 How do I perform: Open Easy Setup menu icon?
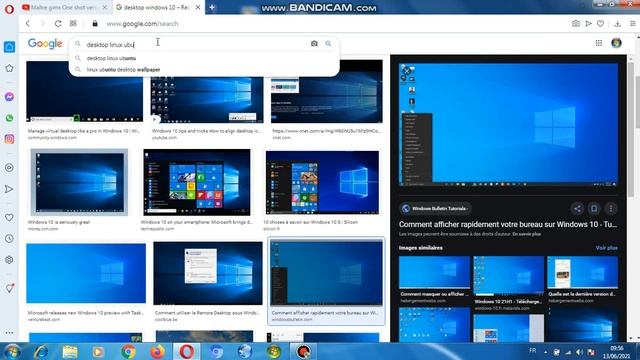(x=632, y=24)
